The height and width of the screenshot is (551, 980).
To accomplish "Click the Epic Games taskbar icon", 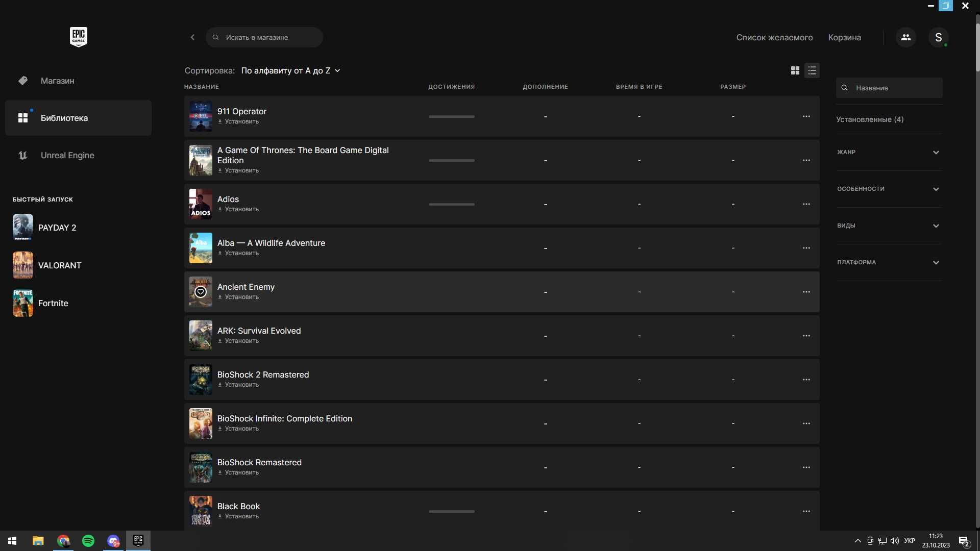I will coord(138,541).
